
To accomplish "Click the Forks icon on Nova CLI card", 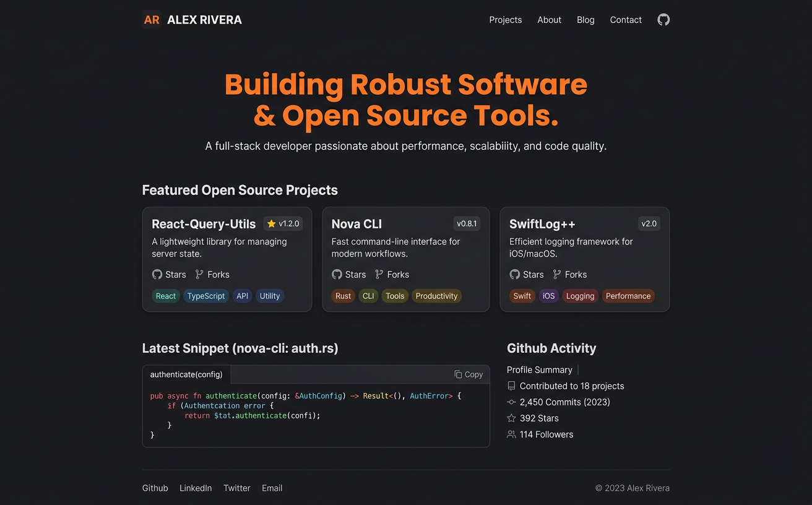I will tap(379, 274).
